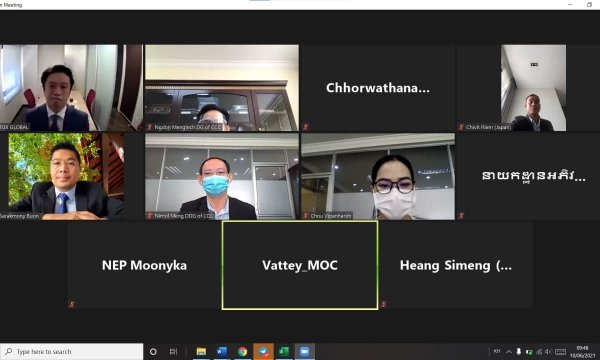The image size is (600, 360).
Task: Open the clock and date flyout
Action: click(x=582, y=352)
